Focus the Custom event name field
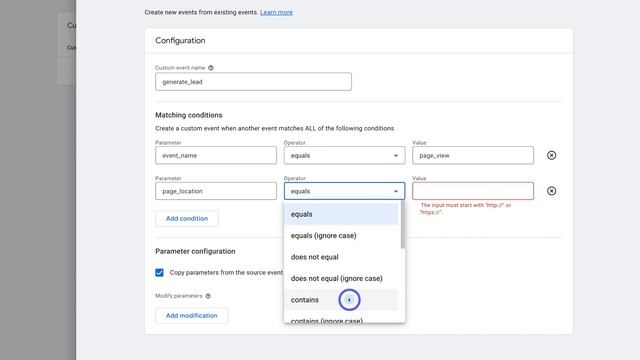Viewport: 640px width, 360px height. pyautogui.click(x=253, y=82)
